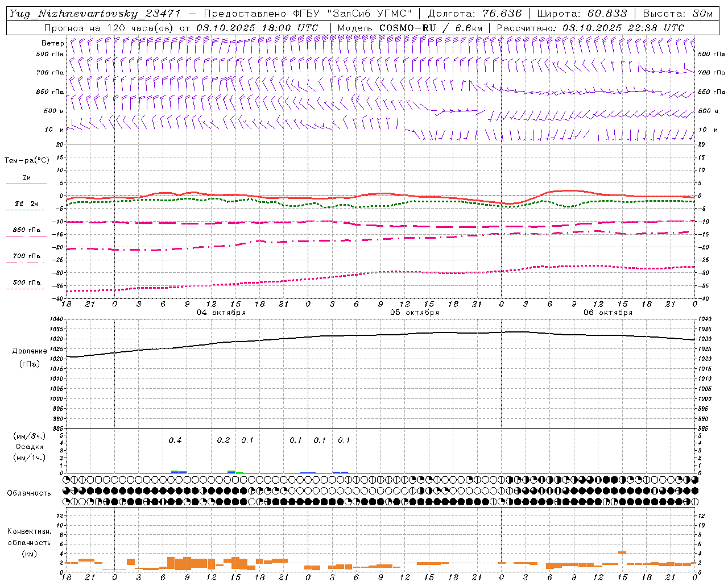Click the dashed line sample under 'Td 2м' legend
Image resolution: width=728 pixels, height=582 pixels.
tap(25, 210)
